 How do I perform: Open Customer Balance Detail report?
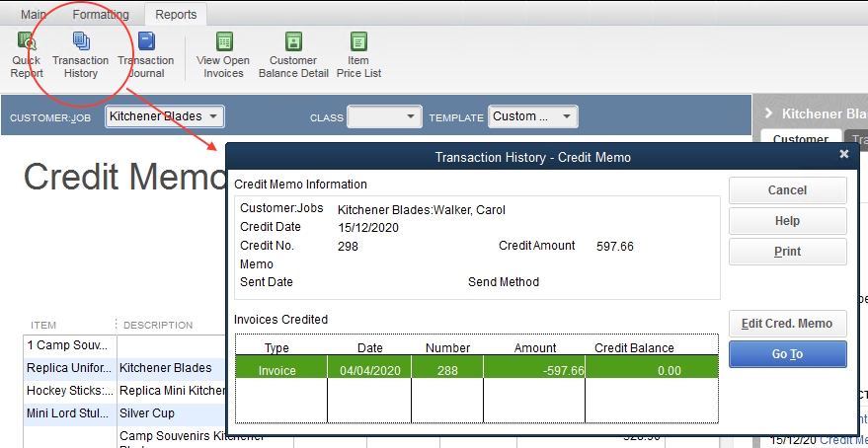pos(293,55)
